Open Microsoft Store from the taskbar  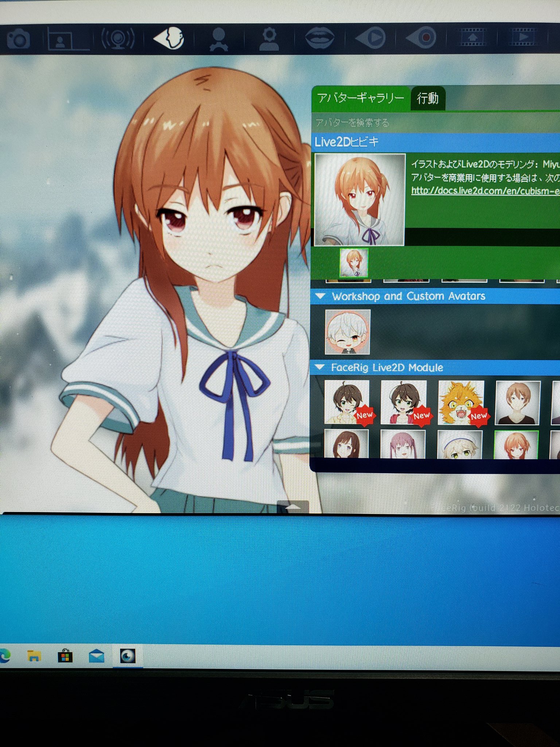tap(65, 657)
